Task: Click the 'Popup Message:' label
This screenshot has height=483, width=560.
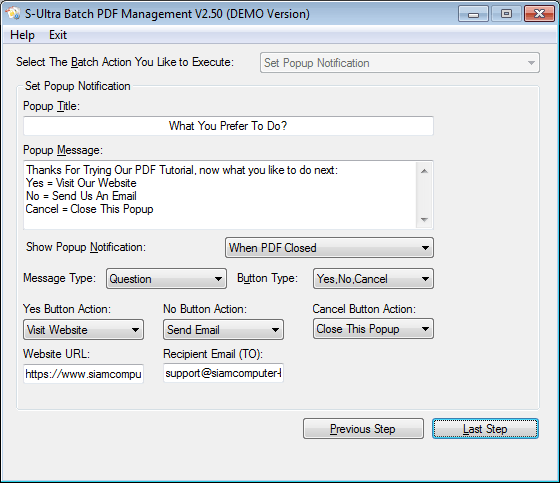Action: [x=63, y=150]
